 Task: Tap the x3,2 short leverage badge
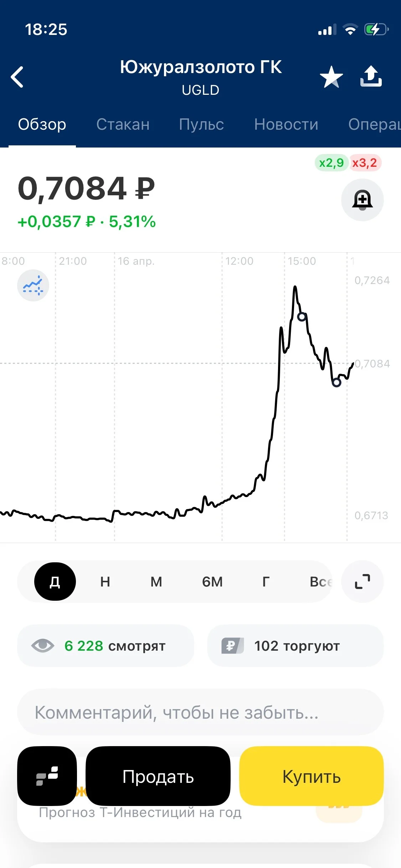[365, 163]
